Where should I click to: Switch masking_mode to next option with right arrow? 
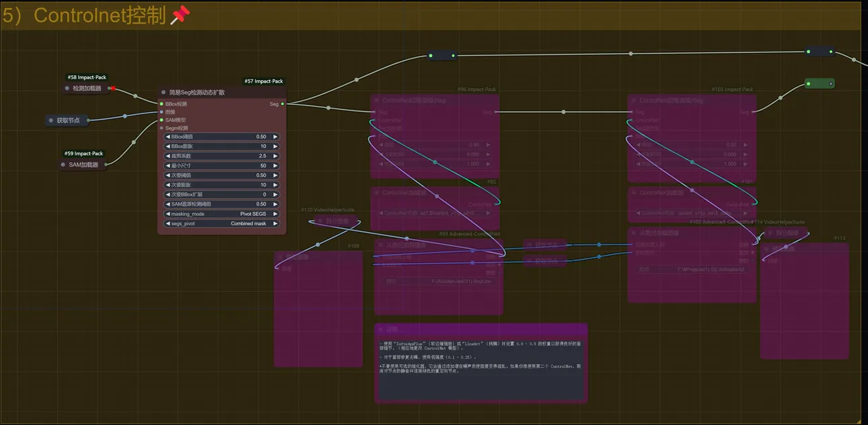pyautogui.click(x=275, y=214)
